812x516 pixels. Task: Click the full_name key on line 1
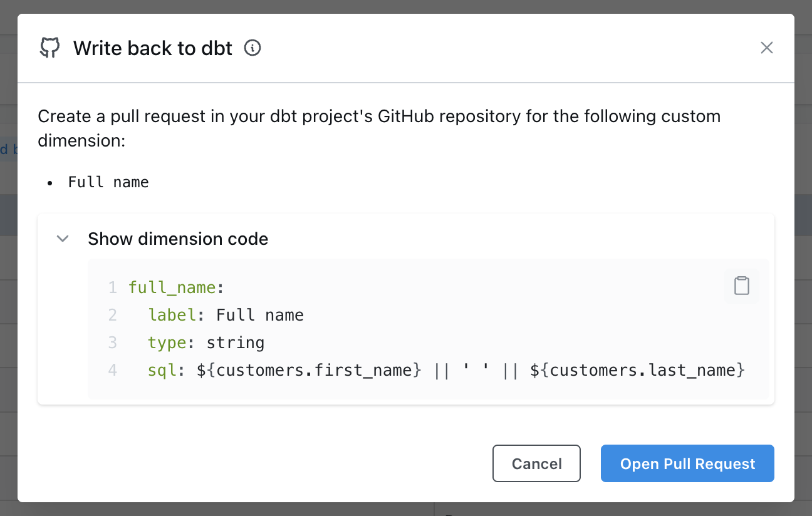click(172, 287)
